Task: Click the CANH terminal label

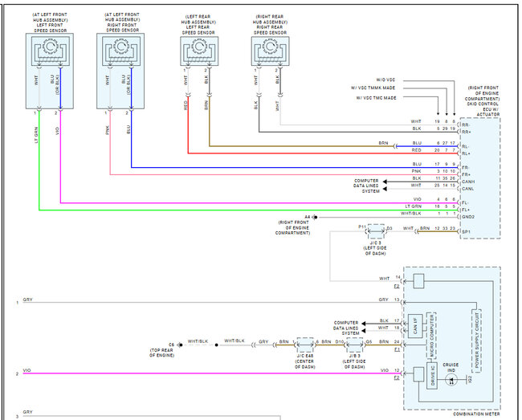Action: coord(468,181)
